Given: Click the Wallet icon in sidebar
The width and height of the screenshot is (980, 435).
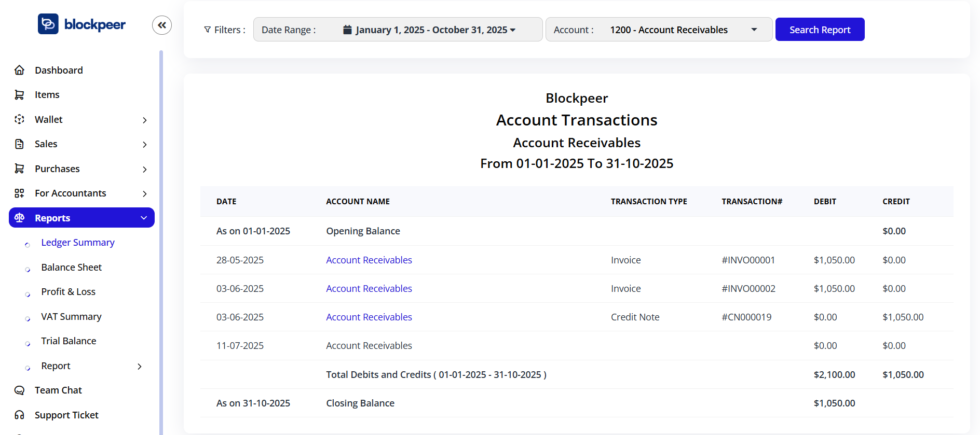Looking at the screenshot, I should [x=20, y=119].
